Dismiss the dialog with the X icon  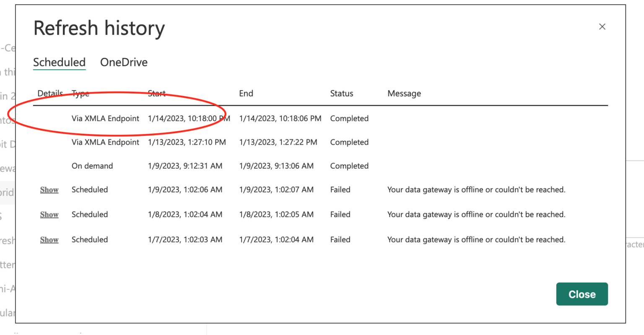602,26
